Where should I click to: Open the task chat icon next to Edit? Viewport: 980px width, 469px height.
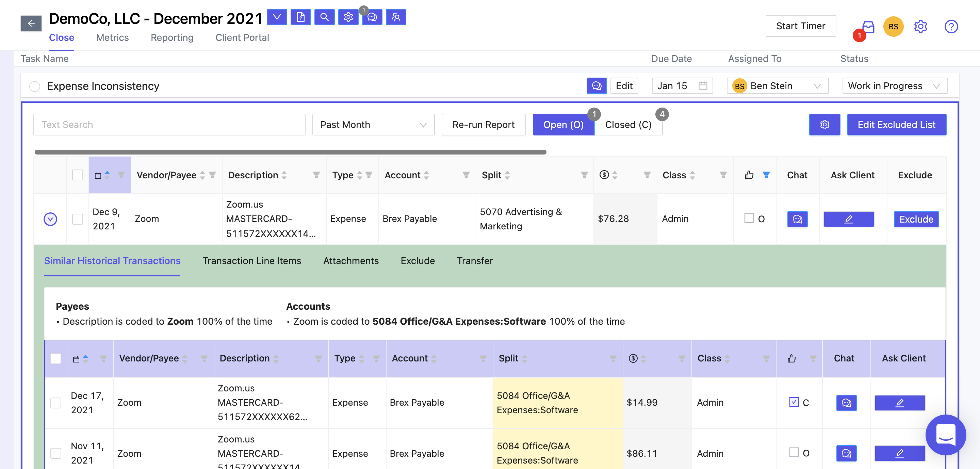tap(596, 86)
